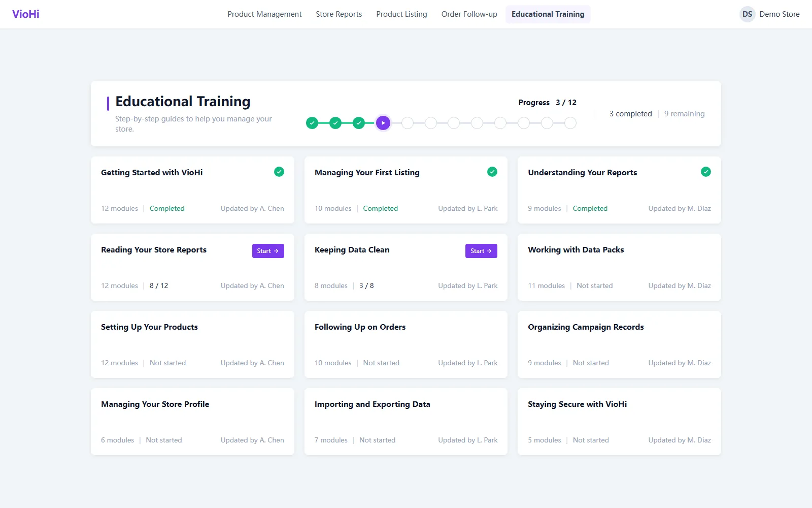Start Keeping Data Clean course
Screen dimensions: 812x508
[x=481, y=251]
